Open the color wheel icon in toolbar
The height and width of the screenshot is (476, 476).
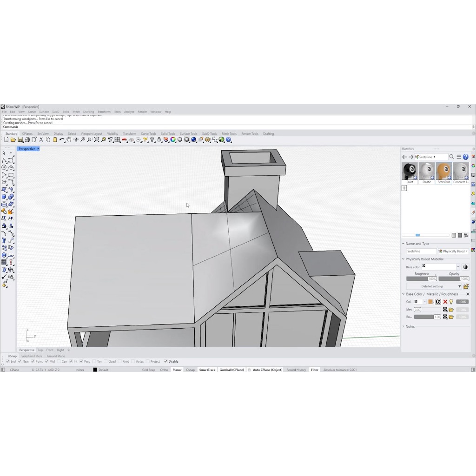click(173, 139)
